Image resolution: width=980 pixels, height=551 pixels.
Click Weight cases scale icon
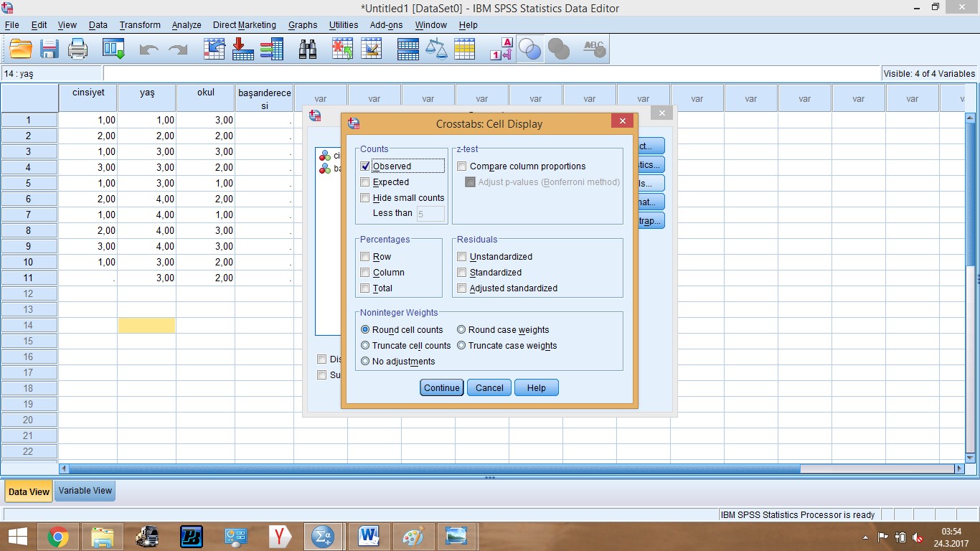pos(436,49)
